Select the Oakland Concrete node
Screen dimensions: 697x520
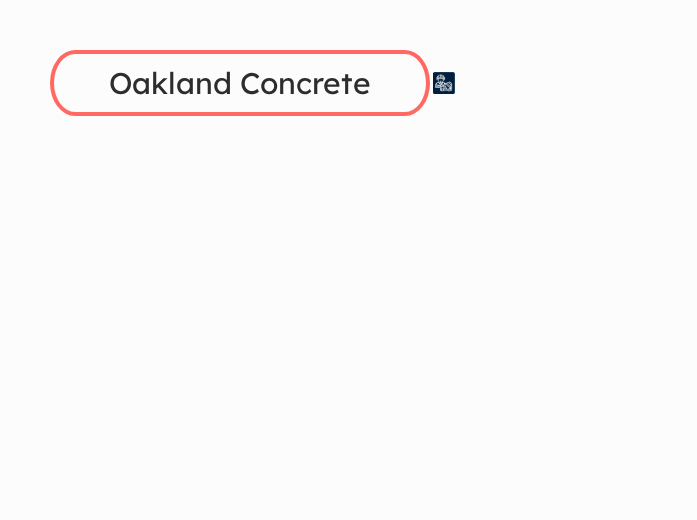(x=240, y=83)
